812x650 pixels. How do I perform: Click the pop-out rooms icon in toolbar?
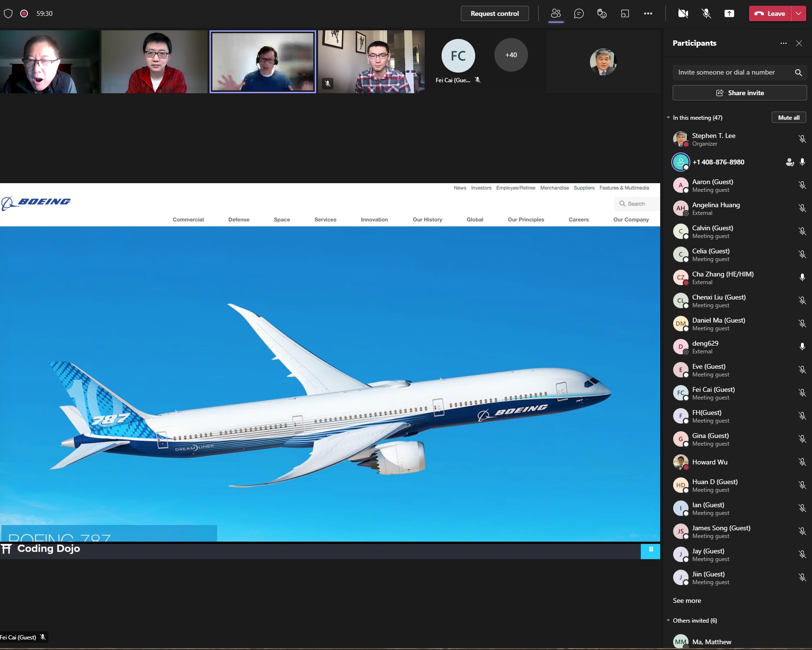[x=625, y=13]
